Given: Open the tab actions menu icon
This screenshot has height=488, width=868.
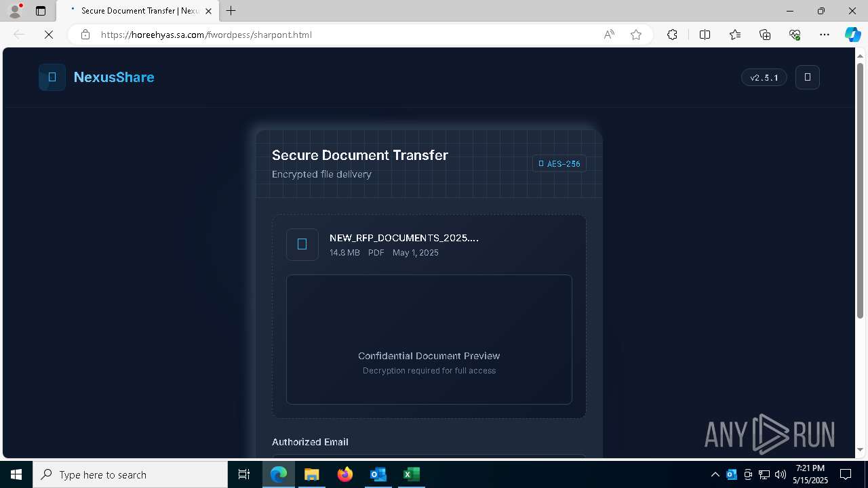Looking at the screenshot, I should click(41, 11).
